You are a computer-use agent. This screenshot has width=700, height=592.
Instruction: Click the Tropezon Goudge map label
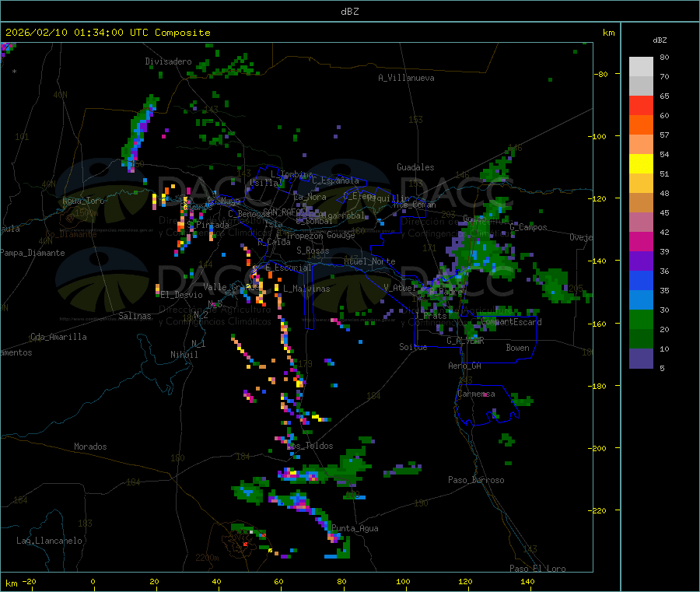coord(320,235)
